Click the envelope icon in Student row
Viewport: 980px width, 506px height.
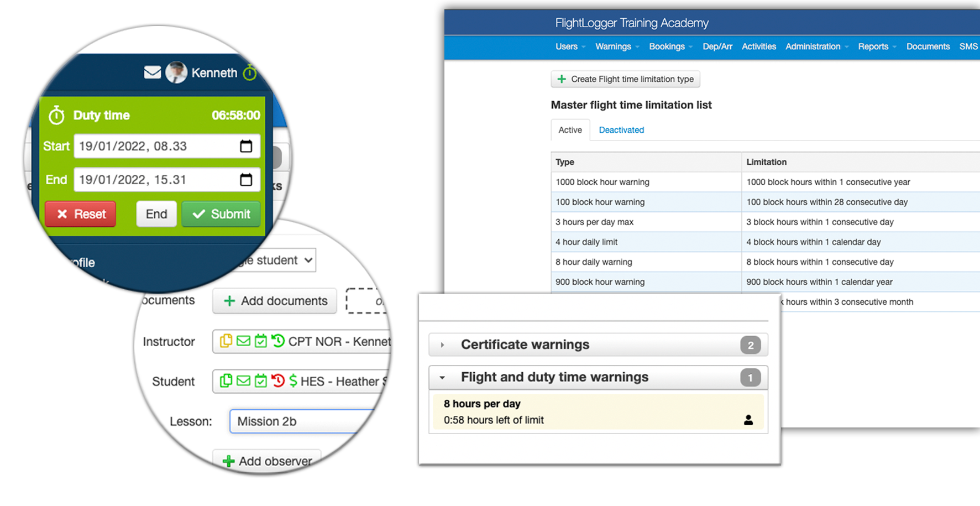pos(243,381)
